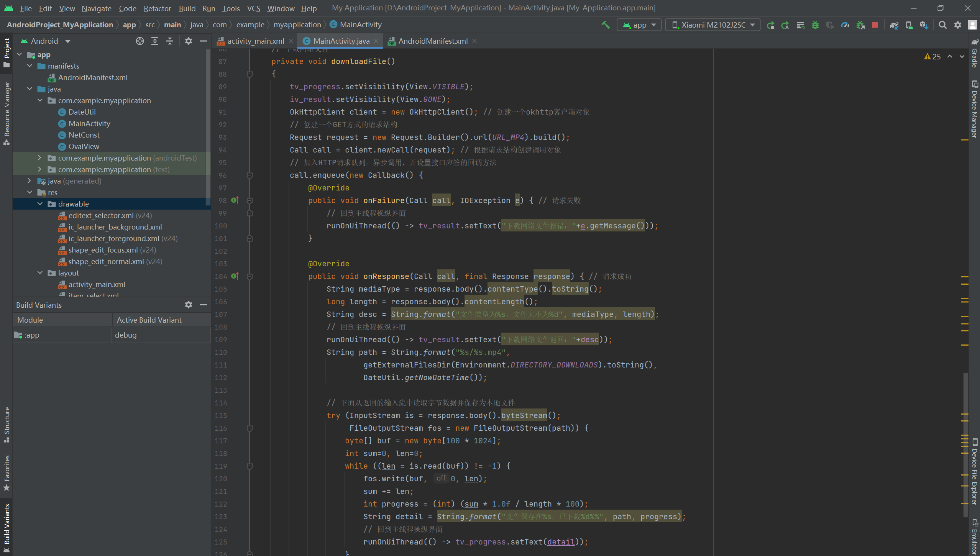Collapse all in Project panel

[x=169, y=41]
